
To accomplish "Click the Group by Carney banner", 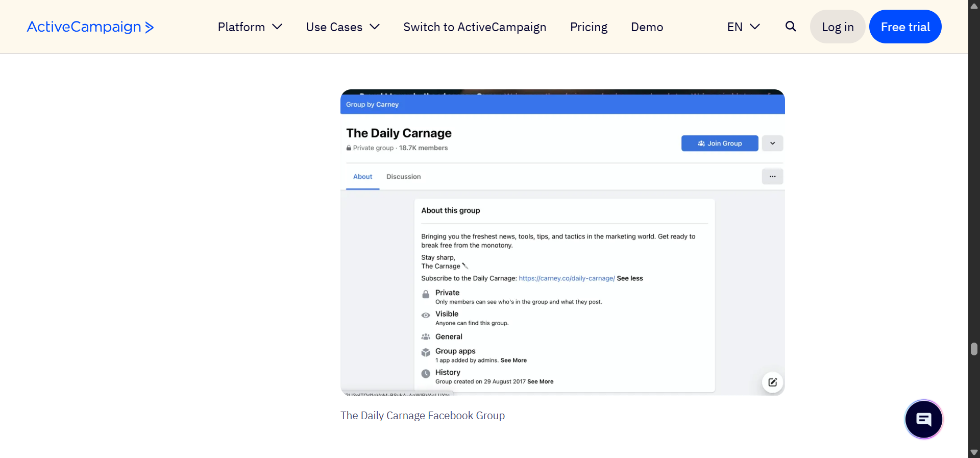I will (562, 104).
